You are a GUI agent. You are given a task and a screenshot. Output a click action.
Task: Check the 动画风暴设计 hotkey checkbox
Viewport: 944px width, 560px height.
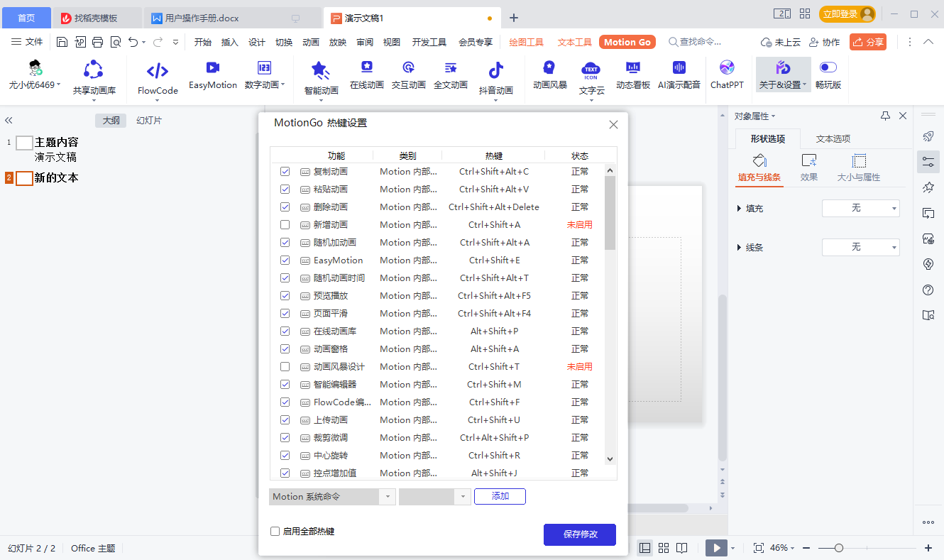tap(285, 367)
